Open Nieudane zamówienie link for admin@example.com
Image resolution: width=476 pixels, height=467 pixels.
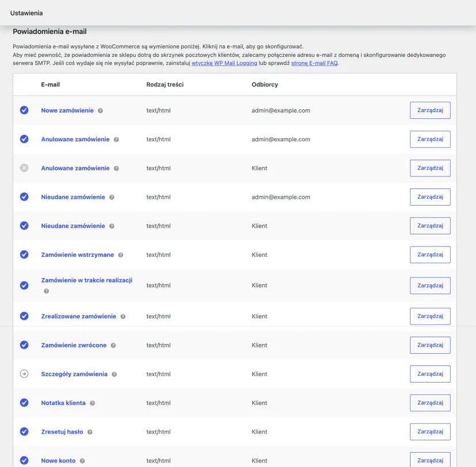(73, 197)
